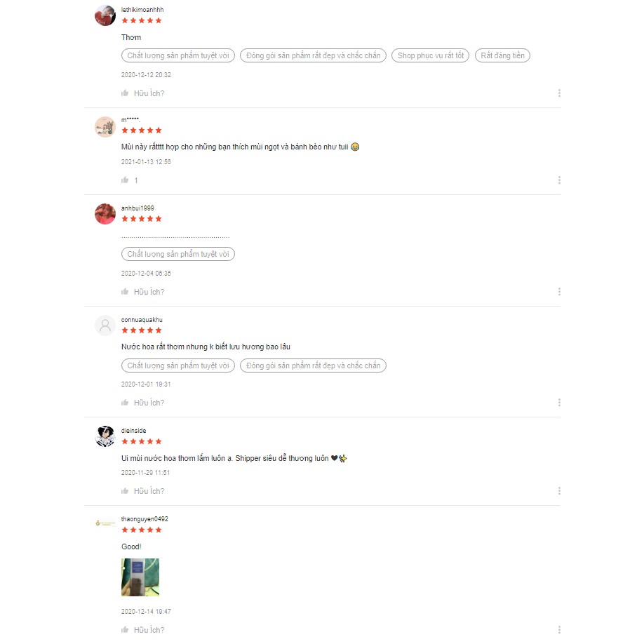Click thumbs-up icon on anhbui1999's review
This screenshot has width=644, height=644.
125,292
